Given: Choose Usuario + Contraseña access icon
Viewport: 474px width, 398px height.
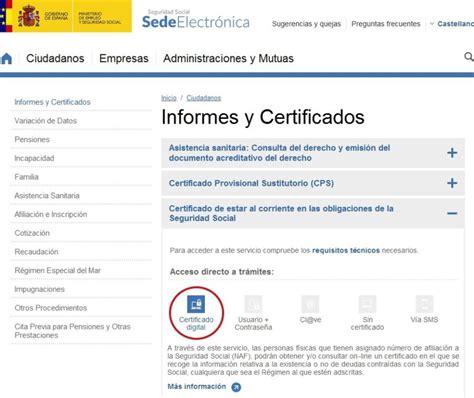Looking at the screenshot, I should 253,304.
